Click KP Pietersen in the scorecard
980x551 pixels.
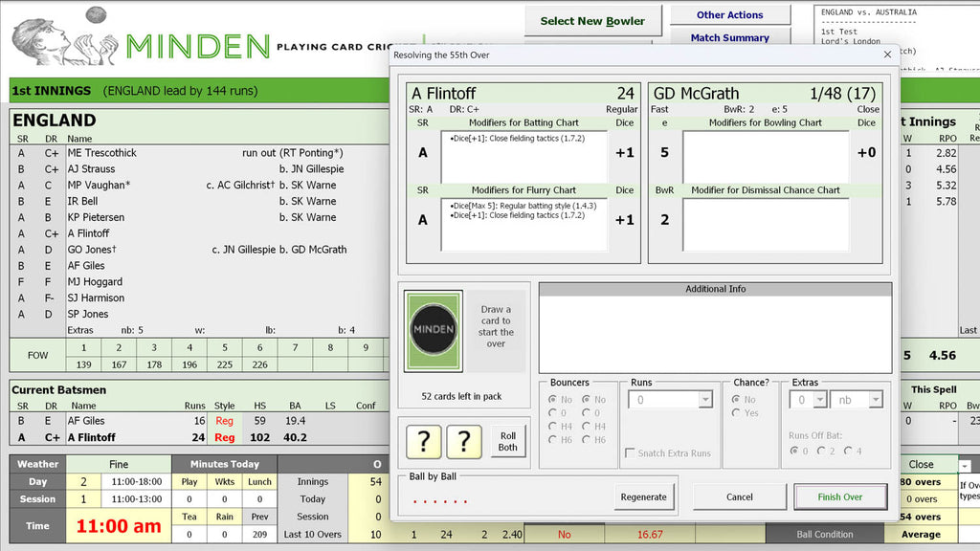[96, 217]
